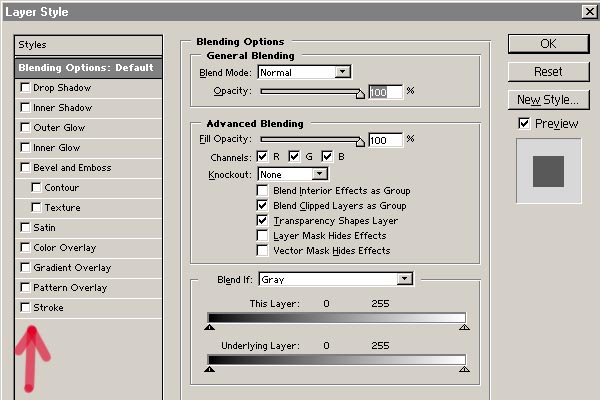Open the Blend If channel dropdown
Image resolution: width=600 pixels, height=400 pixels.
[x=336, y=279]
